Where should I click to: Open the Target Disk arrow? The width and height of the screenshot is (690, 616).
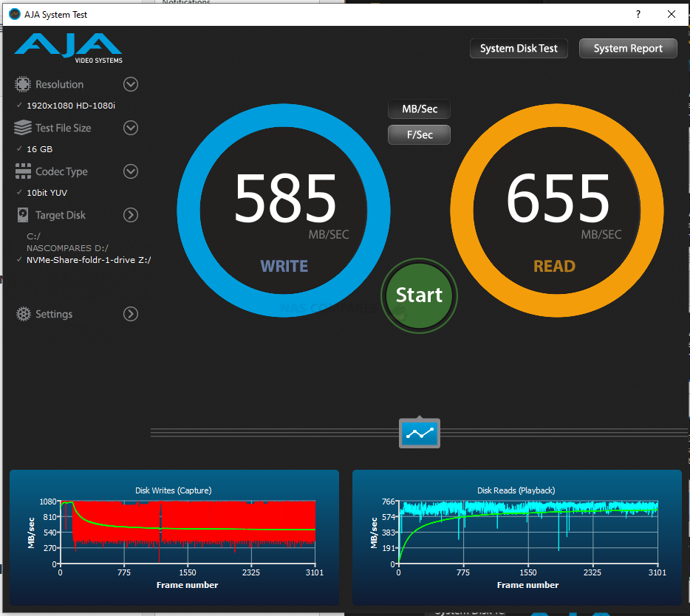pos(131,215)
